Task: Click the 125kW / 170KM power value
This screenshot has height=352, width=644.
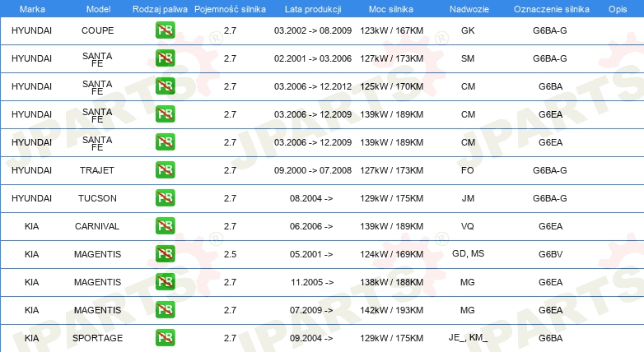Action: pos(391,86)
